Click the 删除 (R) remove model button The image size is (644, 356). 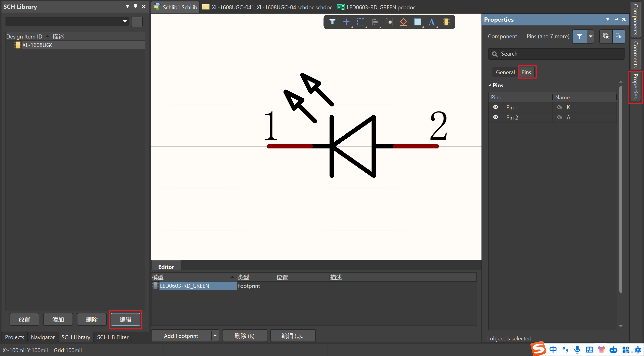[x=245, y=336]
